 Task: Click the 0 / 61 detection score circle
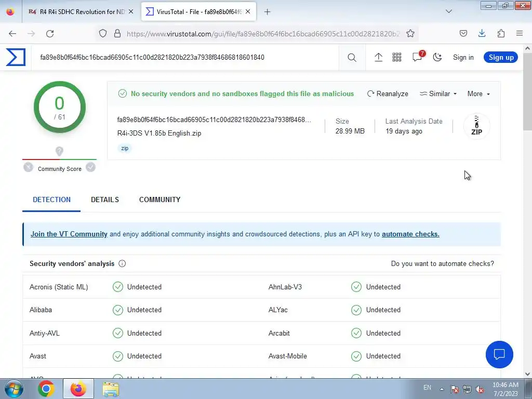click(60, 107)
